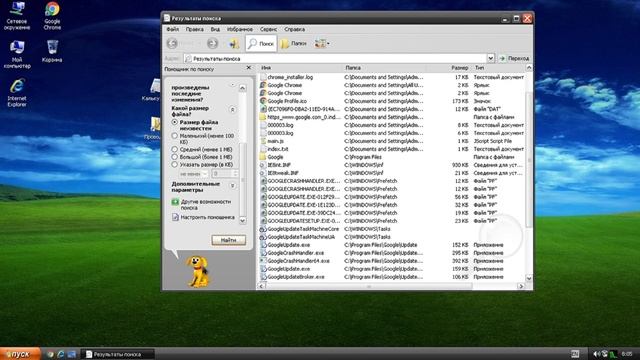
Task: Go back using the Back toolbar arrow
Action: click(x=173, y=43)
